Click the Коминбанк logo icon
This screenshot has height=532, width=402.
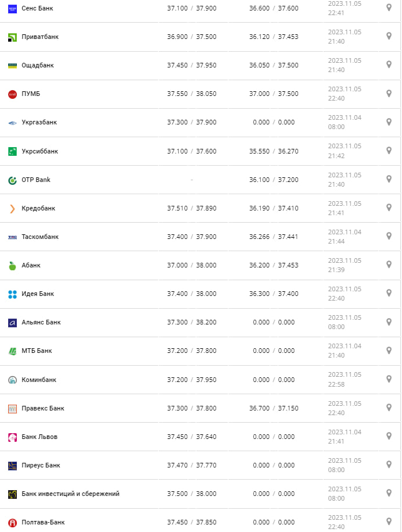(12, 380)
